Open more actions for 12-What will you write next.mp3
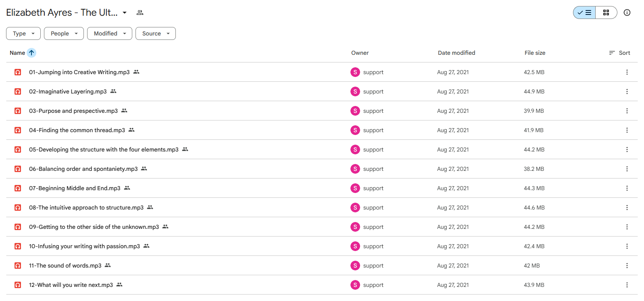644x301 pixels. click(627, 285)
